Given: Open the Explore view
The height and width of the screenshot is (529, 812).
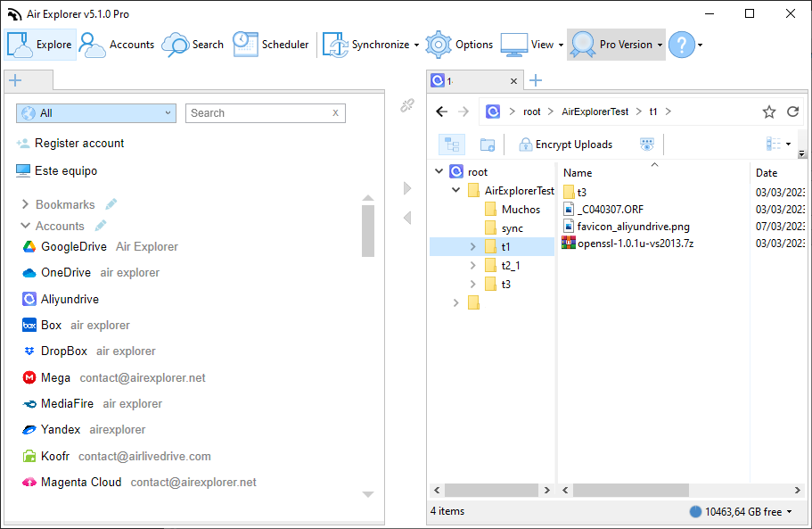Looking at the screenshot, I should point(40,45).
